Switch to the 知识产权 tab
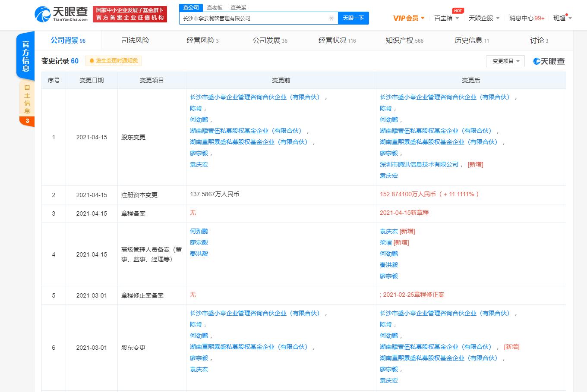587x392 pixels. (x=404, y=41)
